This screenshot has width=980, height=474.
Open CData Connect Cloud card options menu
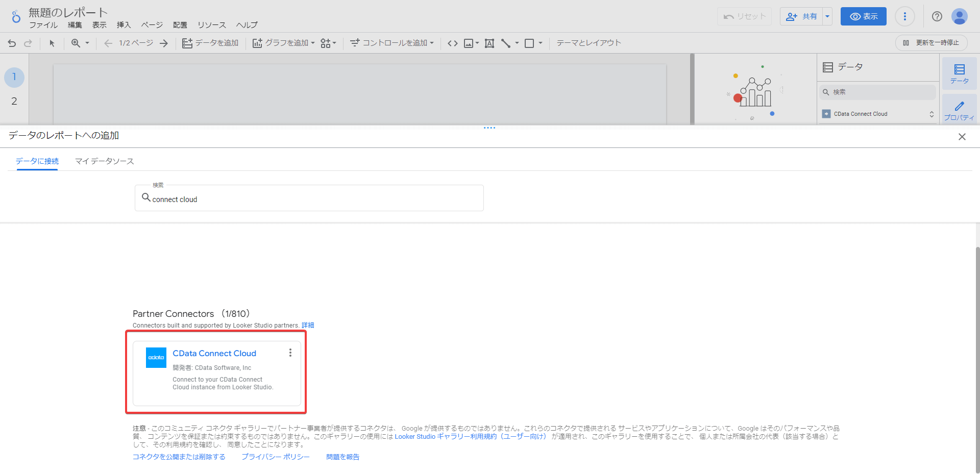[x=290, y=353]
